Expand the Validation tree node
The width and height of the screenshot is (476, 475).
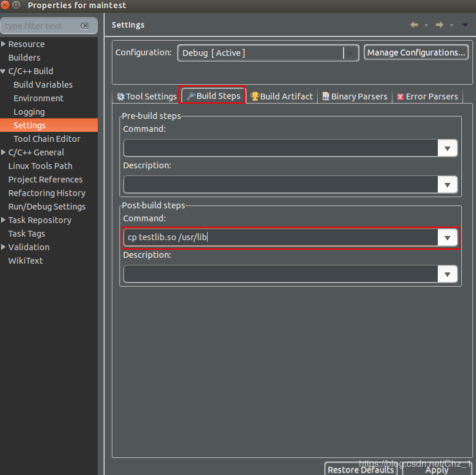(3, 247)
